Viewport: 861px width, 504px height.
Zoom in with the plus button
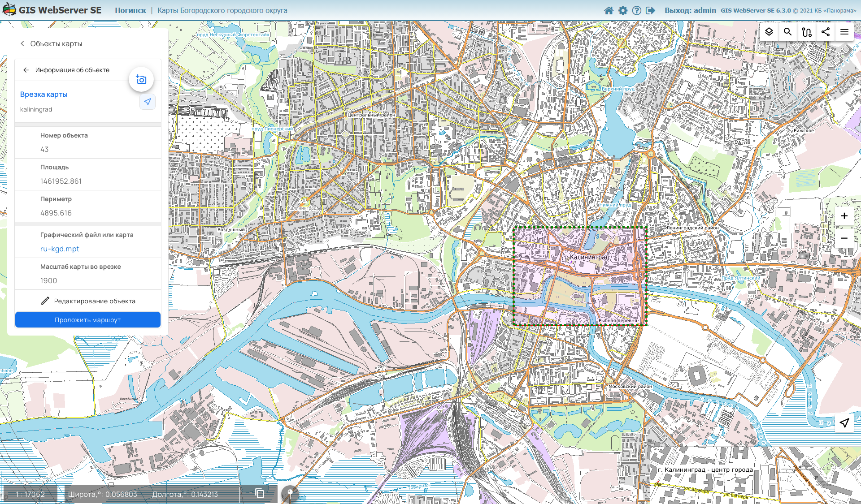coord(844,216)
